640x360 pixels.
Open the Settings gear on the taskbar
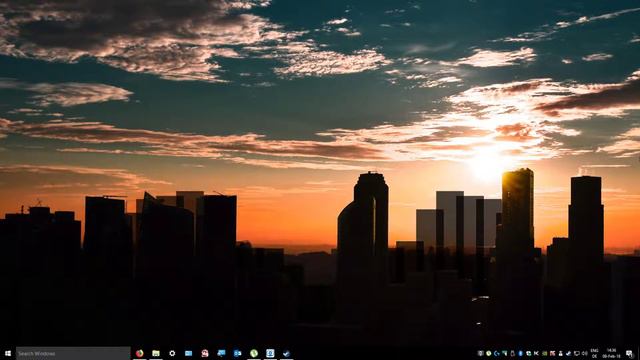click(172, 353)
